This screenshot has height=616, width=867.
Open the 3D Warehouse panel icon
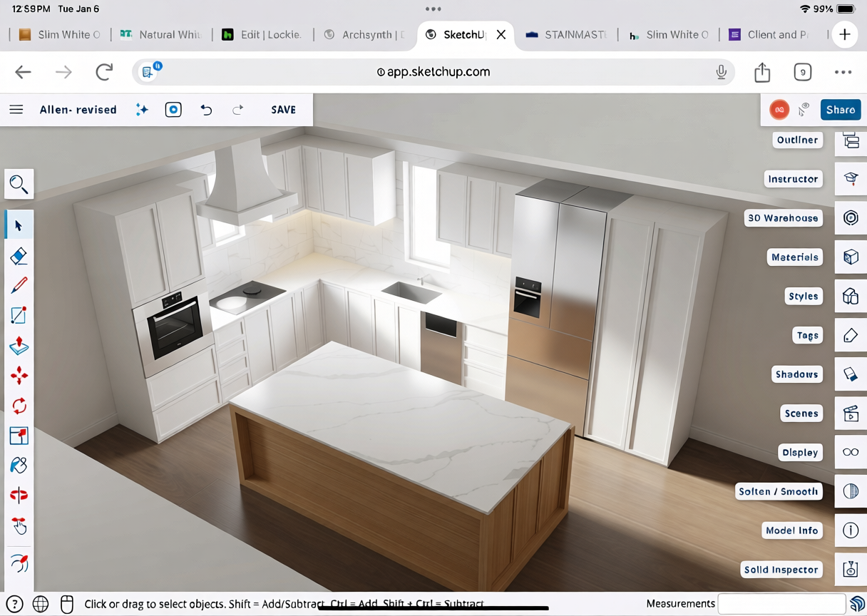click(851, 218)
